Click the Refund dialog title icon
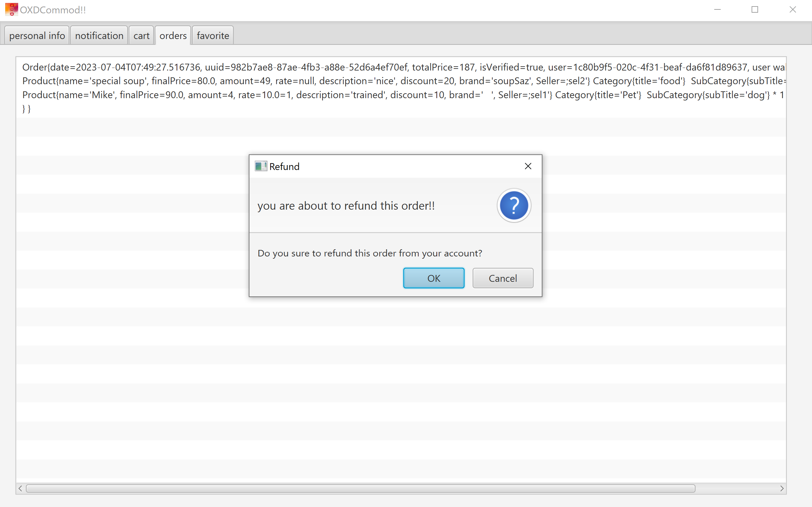This screenshot has width=812, height=507. tap(260, 166)
